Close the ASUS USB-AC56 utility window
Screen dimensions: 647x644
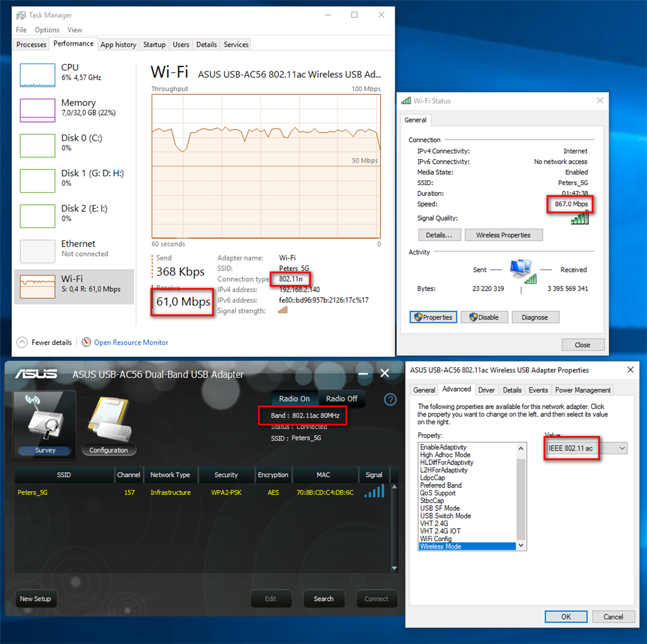[x=385, y=373]
